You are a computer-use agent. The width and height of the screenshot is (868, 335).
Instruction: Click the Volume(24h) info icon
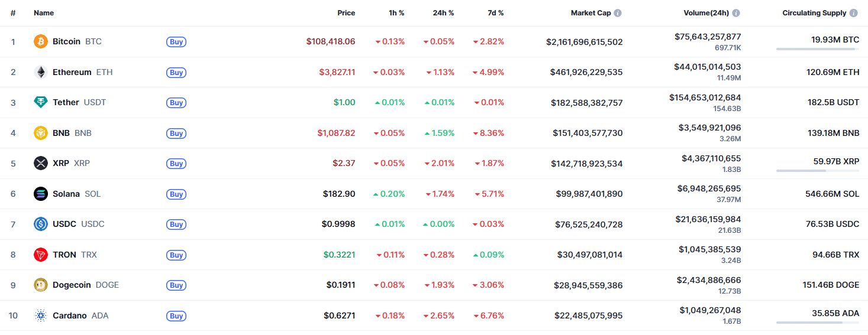coord(736,13)
